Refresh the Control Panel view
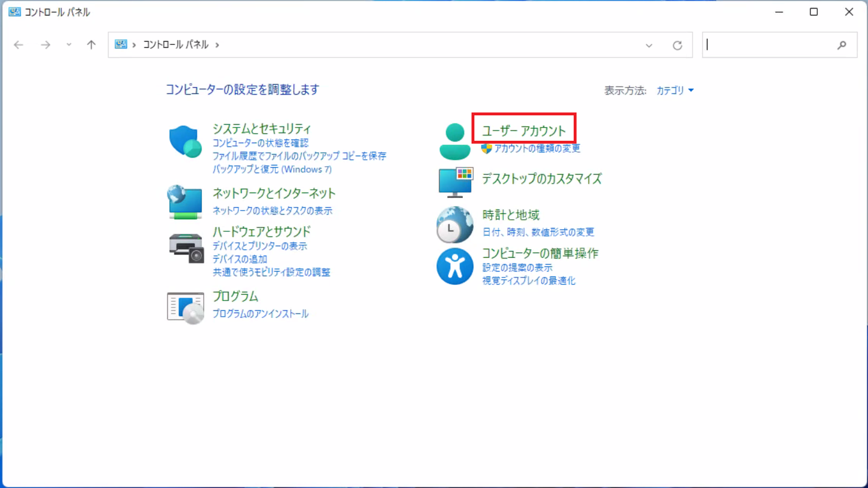Screen dimensions: 868x488 click(678, 45)
